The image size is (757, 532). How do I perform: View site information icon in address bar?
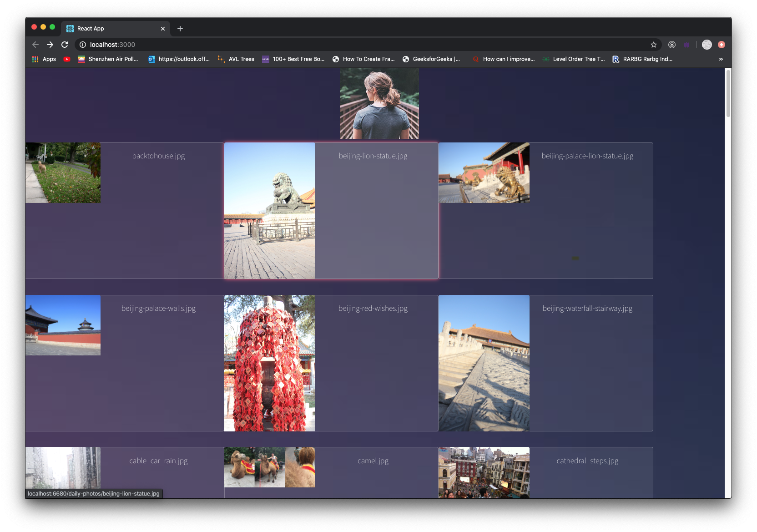83,45
